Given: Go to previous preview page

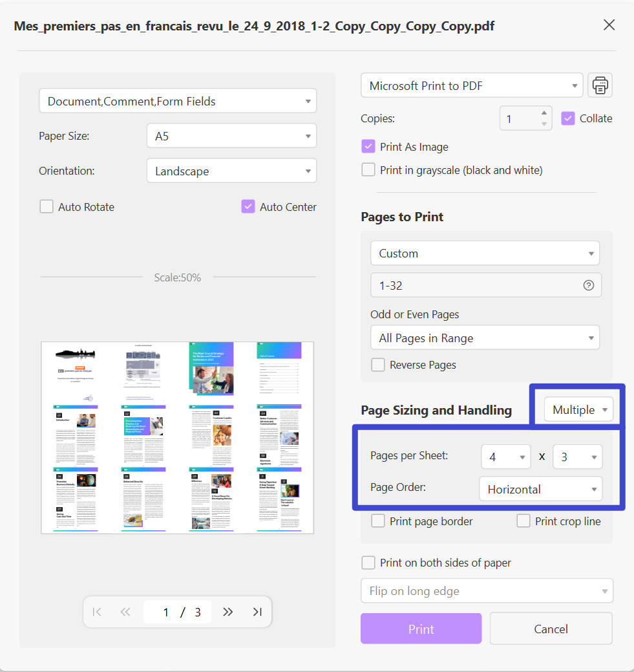Looking at the screenshot, I should click(125, 612).
